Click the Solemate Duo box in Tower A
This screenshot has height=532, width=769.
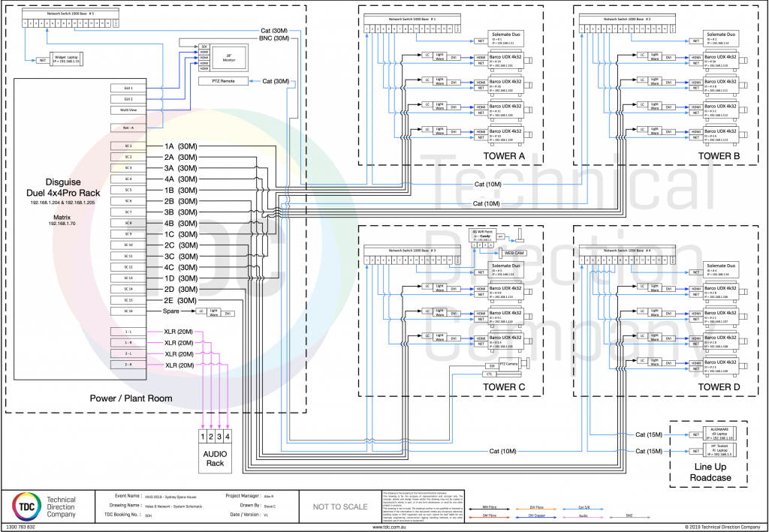click(x=505, y=39)
